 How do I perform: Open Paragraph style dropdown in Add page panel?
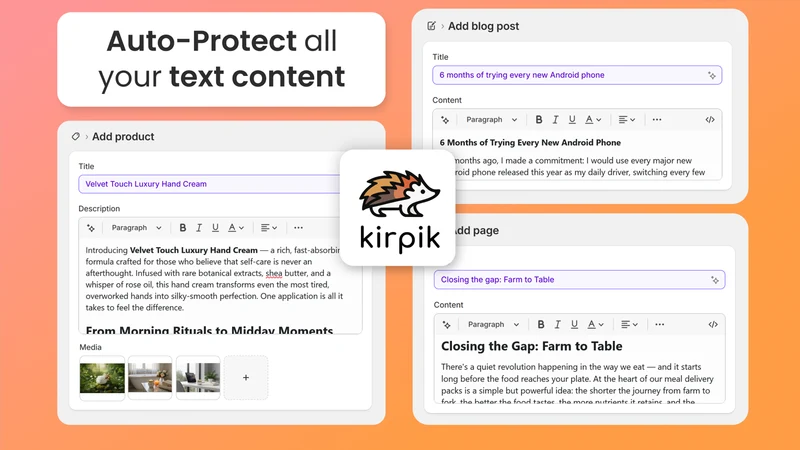pyautogui.click(x=493, y=324)
